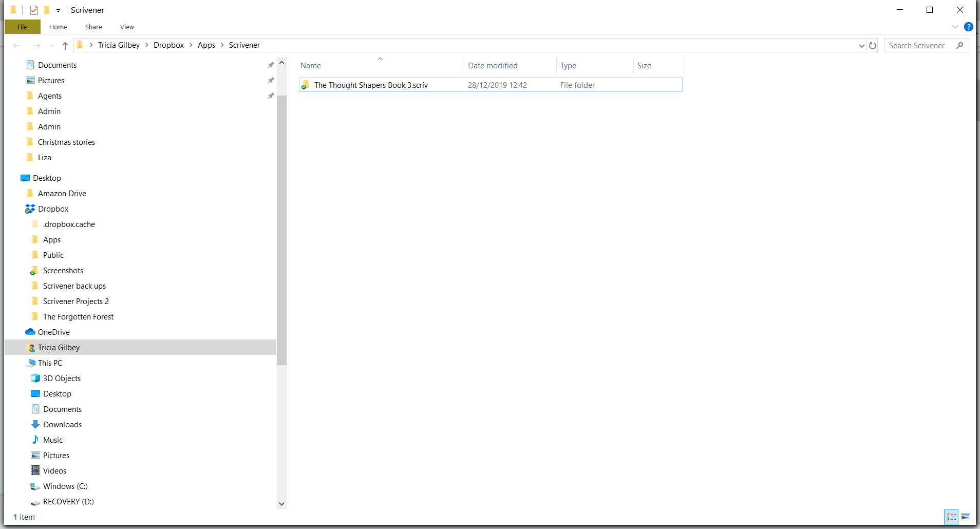The height and width of the screenshot is (529, 980).
Task: Open Scrivener Projects 2 folder
Action: tap(76, 301)
